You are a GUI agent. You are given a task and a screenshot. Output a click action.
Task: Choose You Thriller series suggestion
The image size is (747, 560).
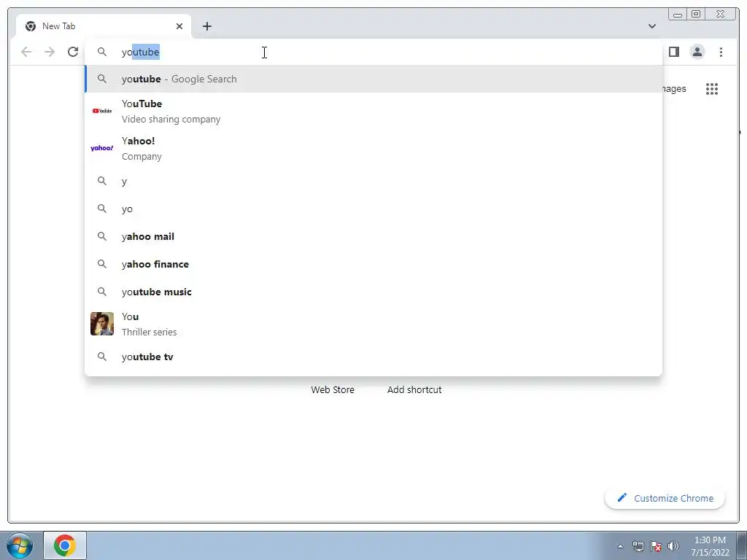(x=373, y=324)
